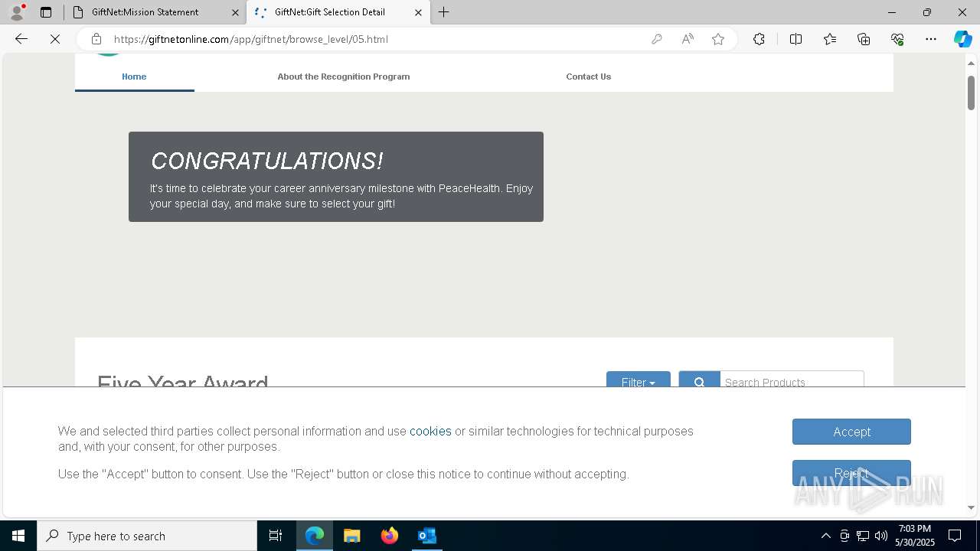Image resolution: width=980 pixels, height=551 pixels.
Task: Click the search magnifier button
Action: pyautogui.click(x=699, y=380)
